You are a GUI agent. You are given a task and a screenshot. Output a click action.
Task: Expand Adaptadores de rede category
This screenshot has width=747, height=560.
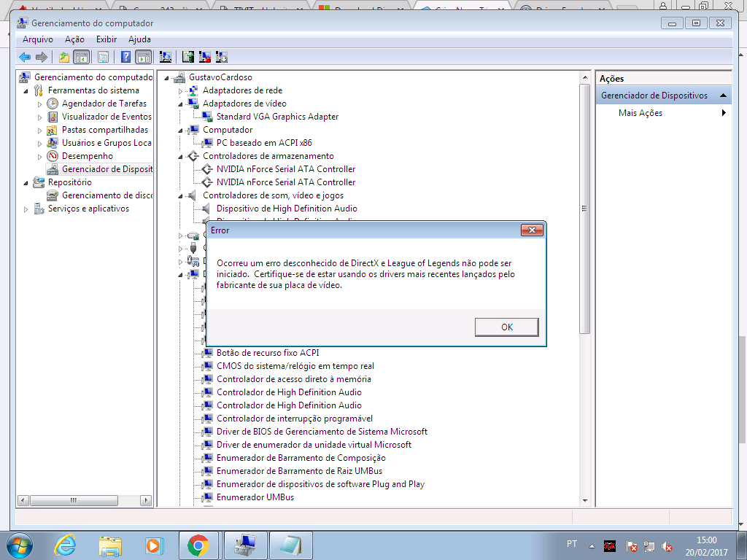tap(180, 90)
